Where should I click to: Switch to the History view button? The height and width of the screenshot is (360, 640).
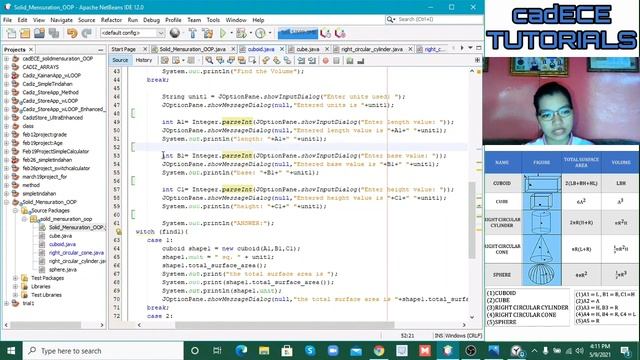pos(144,60)
